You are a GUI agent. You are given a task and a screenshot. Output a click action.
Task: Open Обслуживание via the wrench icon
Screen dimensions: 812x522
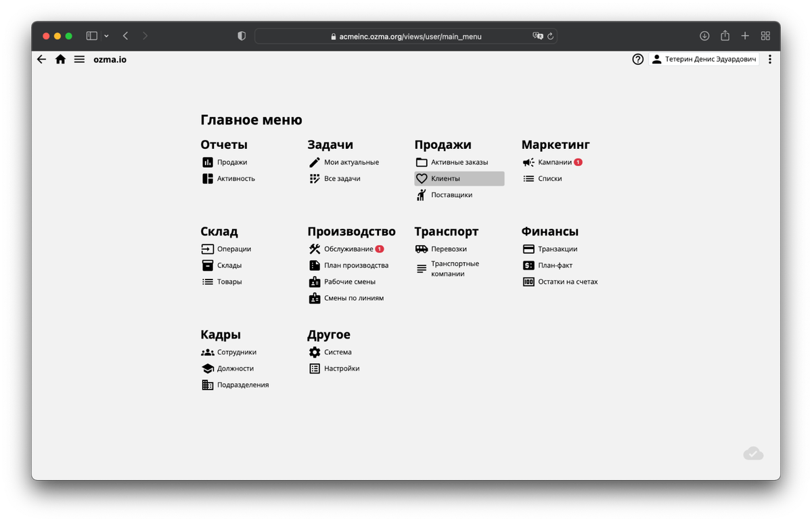[314, 248]
